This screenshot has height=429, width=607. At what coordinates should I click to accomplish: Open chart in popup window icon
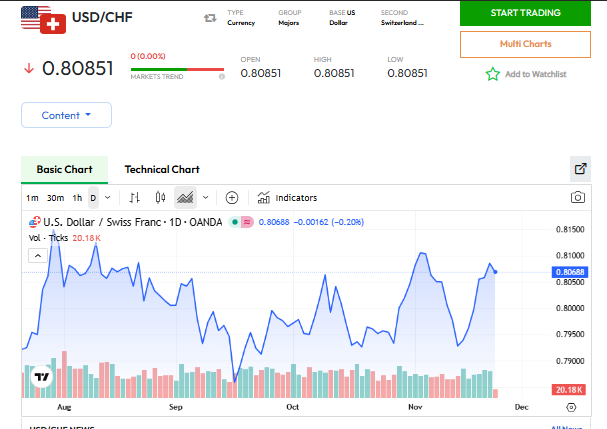(580, 169)
